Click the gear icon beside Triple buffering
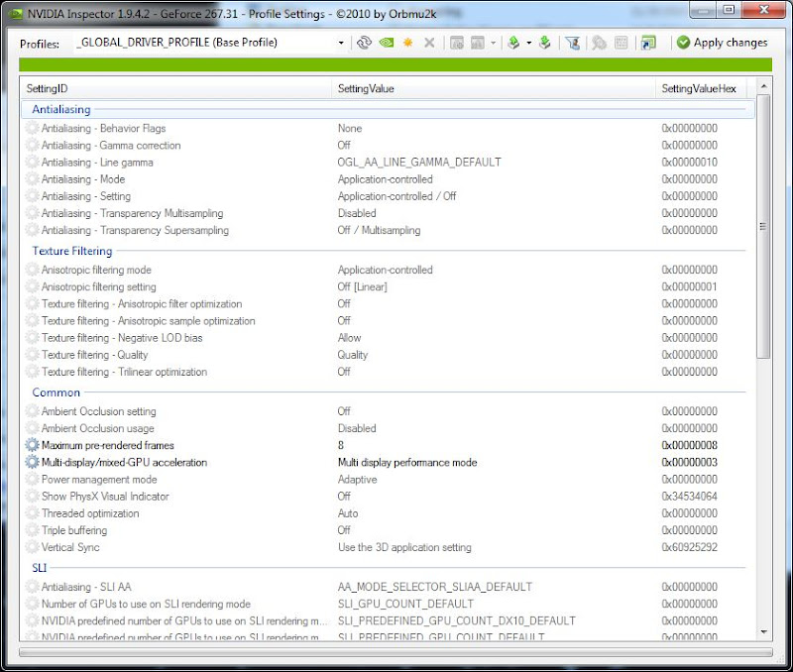Screen dimensions: 793x672 (x=32, y=530)
